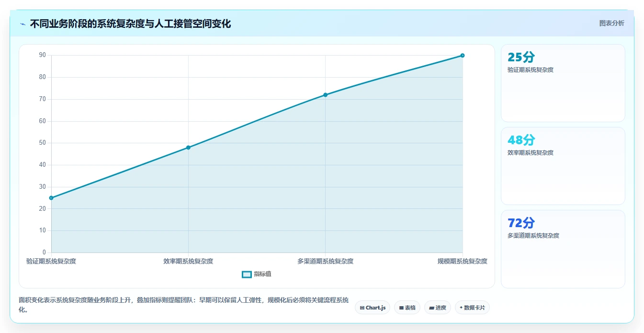Image resolution: width=644 pixels, height=333 pixels.
Task: Click the 进度 tag
Action: 438,308
